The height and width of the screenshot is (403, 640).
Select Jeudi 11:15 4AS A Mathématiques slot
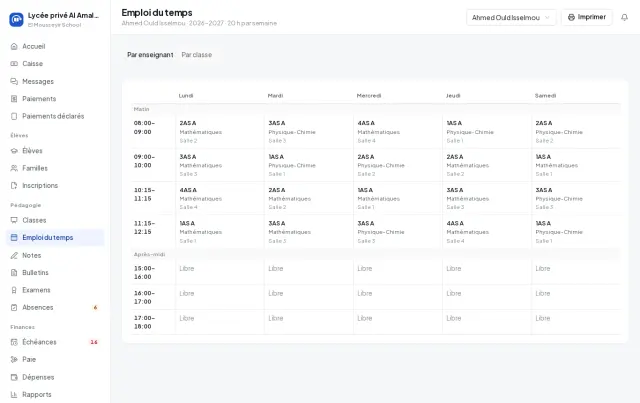487,232
